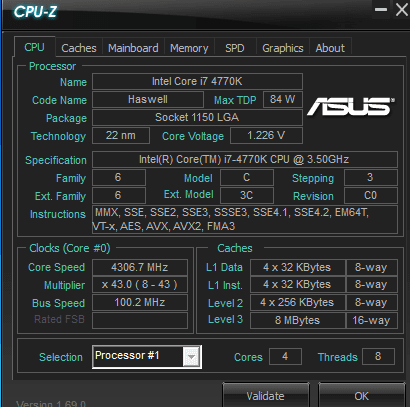The image size is (410, 407).
Task: Select the Memory tab
Action: [x=189, y=48]
